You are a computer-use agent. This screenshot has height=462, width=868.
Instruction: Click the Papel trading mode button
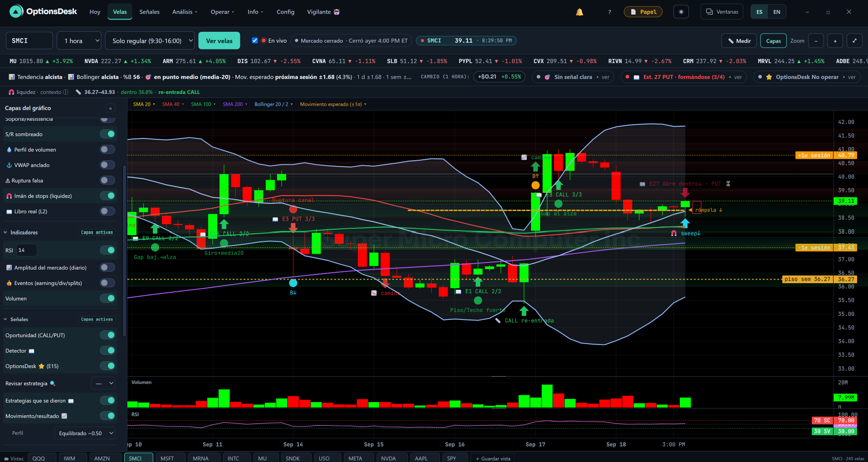pyautogui.click(x=643, y=12)
